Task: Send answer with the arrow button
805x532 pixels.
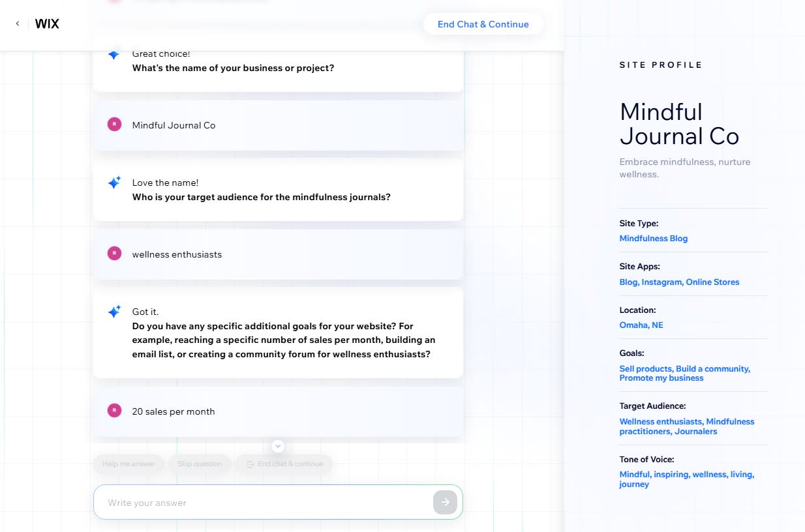Action: point(445,502)
